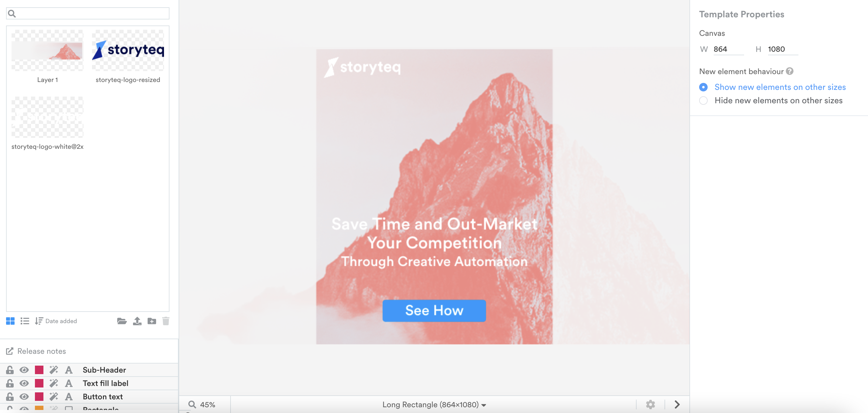Click the lock icon on Button text layer
The image size is (868, 413).
(10, 396)
